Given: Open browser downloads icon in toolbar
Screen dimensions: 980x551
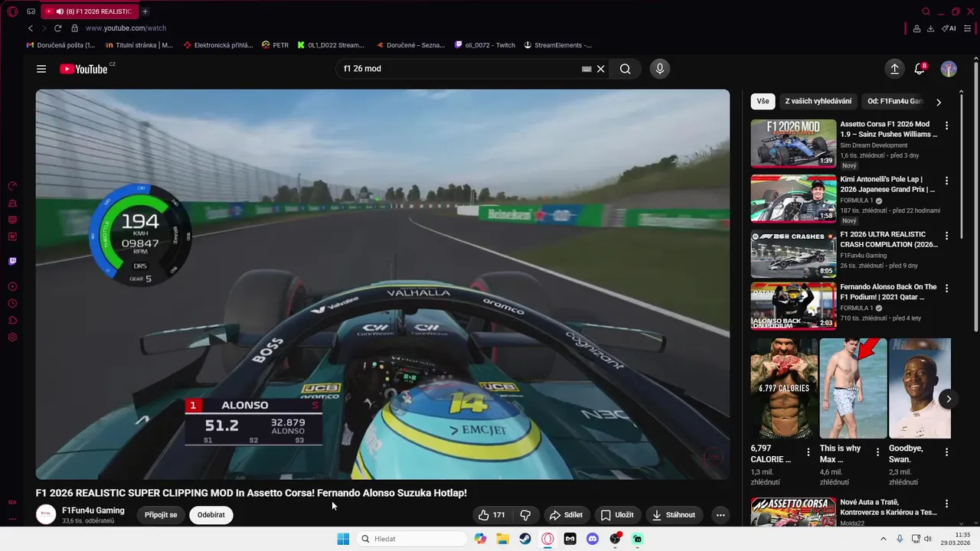Looking at the screenshot, I should [x=930, y=28].
